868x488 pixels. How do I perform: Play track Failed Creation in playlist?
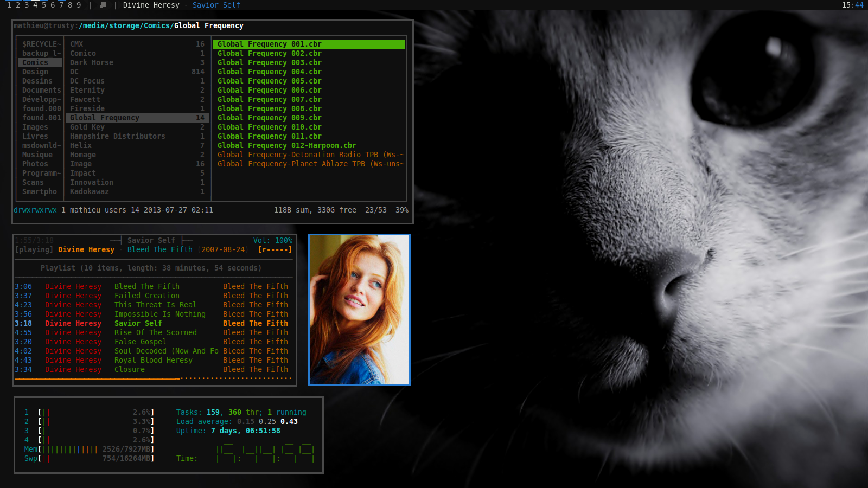coord(152,296)
